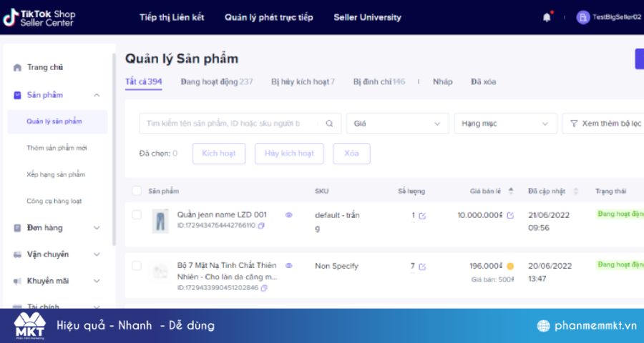The image size is (644, 343).
Task: Open the Hạng mục dropdown filter
Action: pos(506,124)
